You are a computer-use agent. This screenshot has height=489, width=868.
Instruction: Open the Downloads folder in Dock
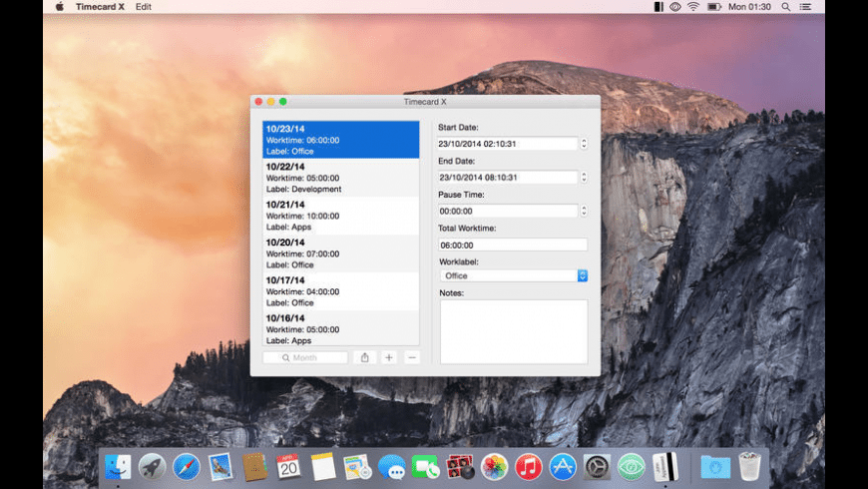(x=715, y=467)
